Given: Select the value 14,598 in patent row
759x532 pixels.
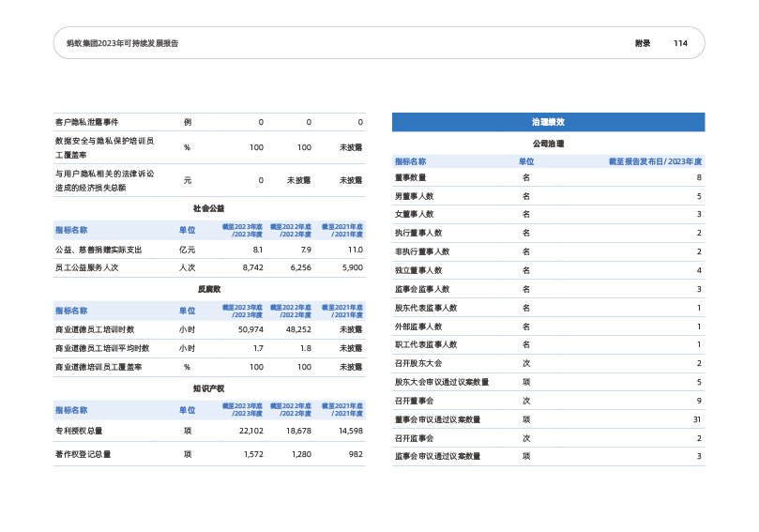Looking at the screenshot, I should pos(348,431).
